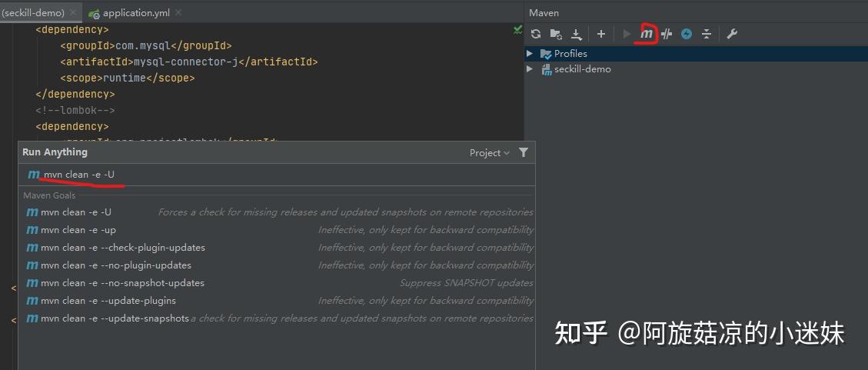Expand the Profiles tree node

(530, 54)
